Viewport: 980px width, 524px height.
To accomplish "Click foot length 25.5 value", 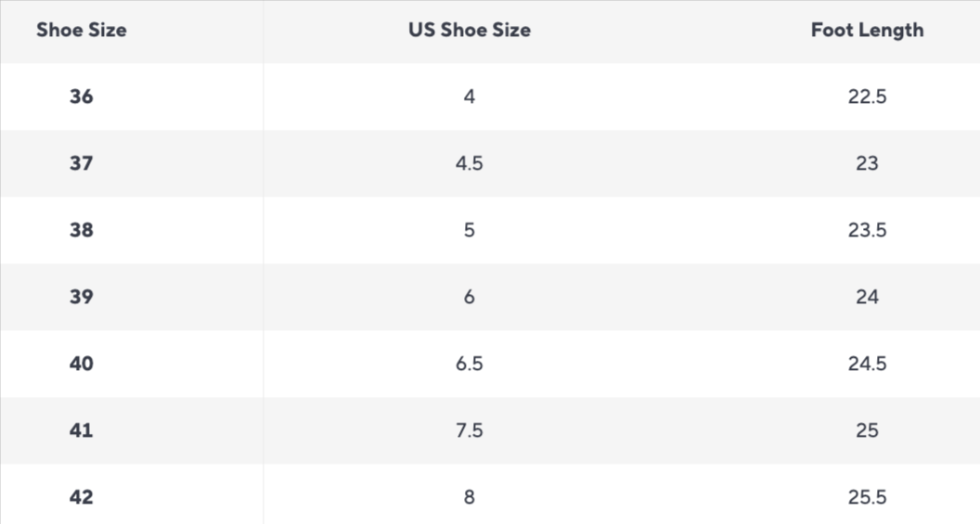I will point(867,497).
